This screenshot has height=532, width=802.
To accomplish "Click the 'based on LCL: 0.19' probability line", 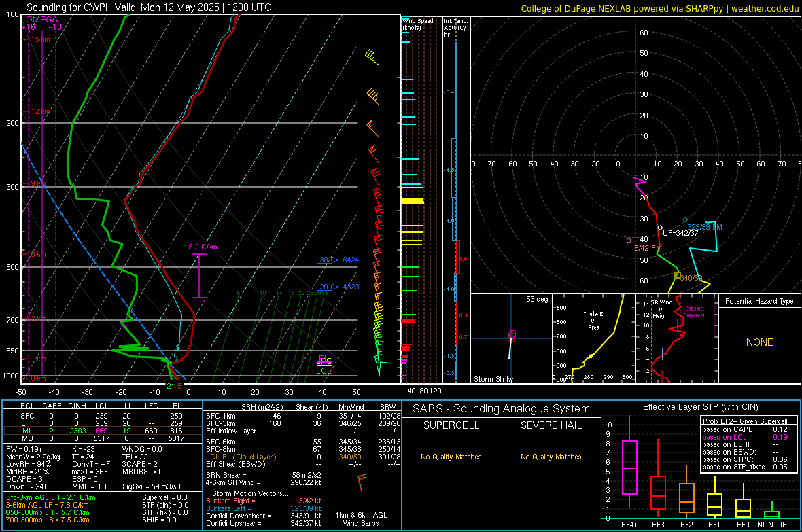I will [744, 437].
